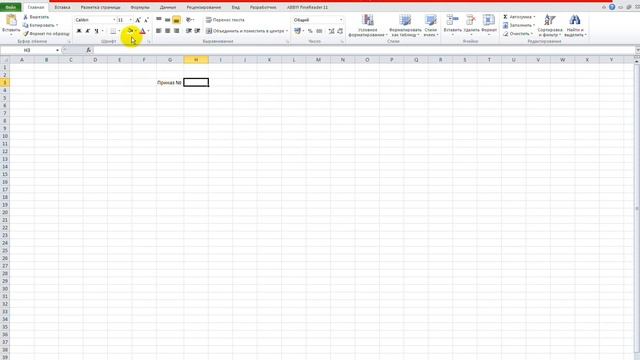Open the font size 11 dropdown
The width and height of the screenshot is (640, 360).
coord(130,20)
